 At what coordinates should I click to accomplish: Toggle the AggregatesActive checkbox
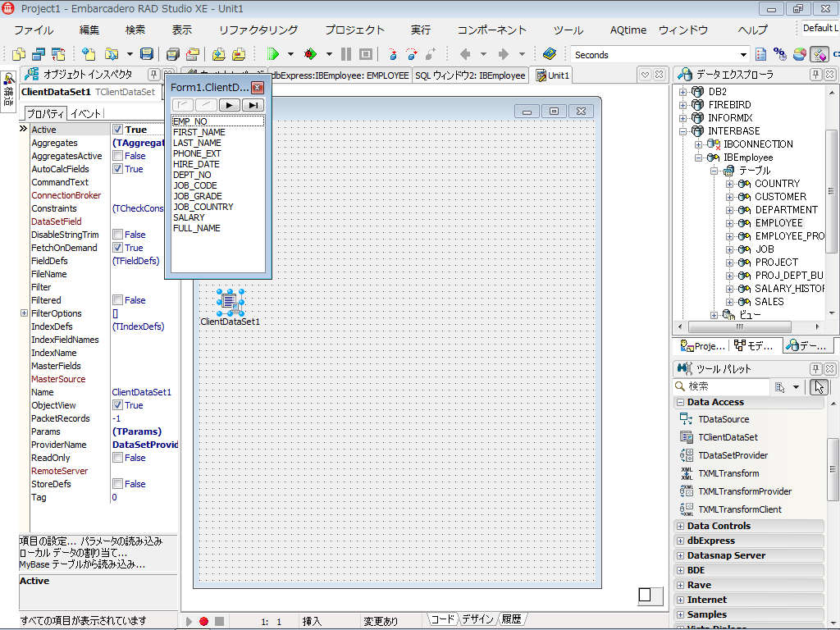118,156
